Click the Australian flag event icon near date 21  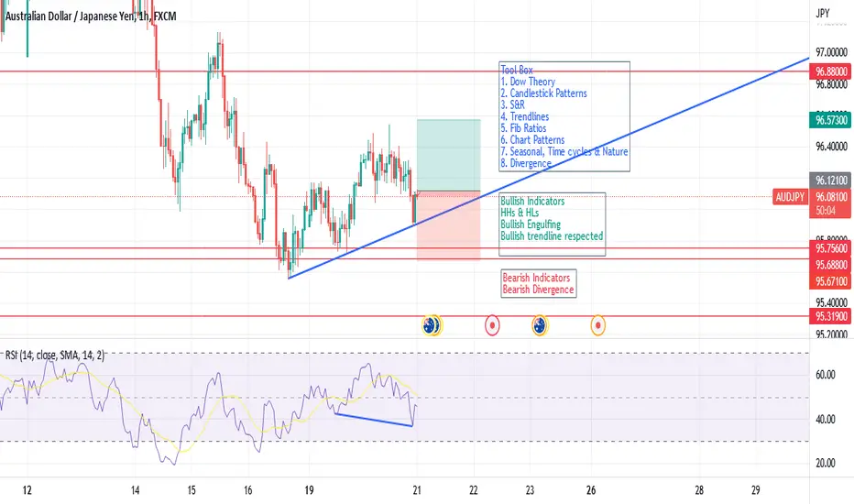pyautogui.click(x=429, y=326)
